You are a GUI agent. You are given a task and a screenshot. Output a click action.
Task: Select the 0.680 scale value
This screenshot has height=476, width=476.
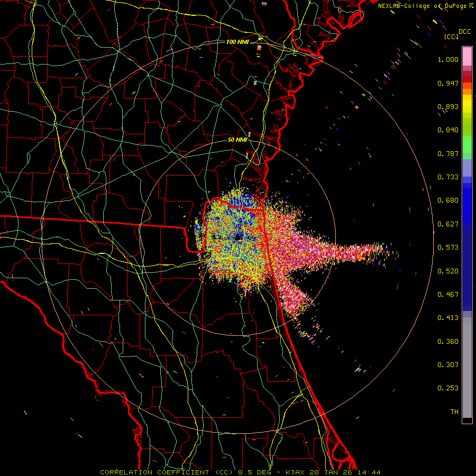pos(448,200)
